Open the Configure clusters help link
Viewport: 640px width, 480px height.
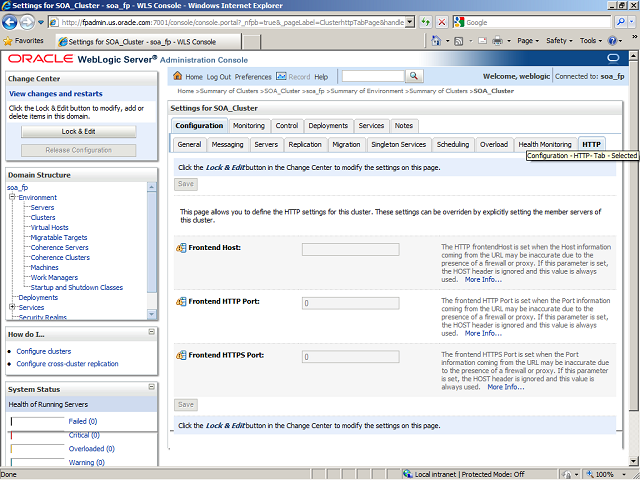pyautogui.click(x=43, y=352)
